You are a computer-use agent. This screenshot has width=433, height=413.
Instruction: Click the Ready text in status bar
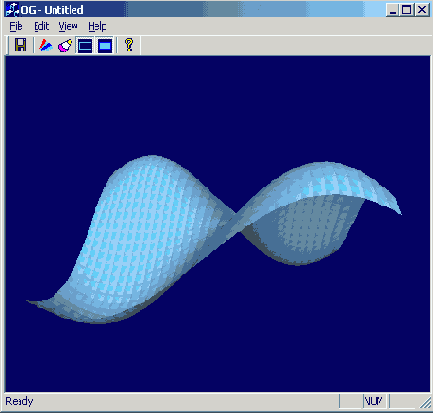point(19,401)
